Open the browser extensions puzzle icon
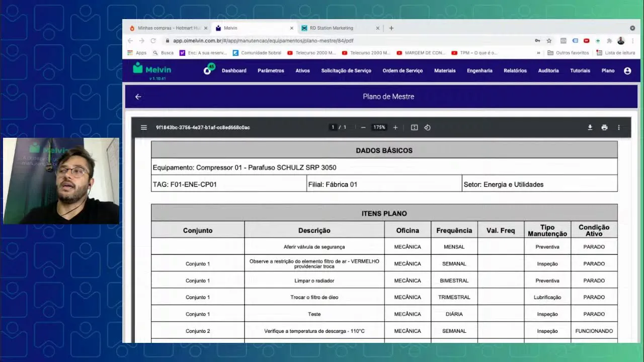The height and width of the screenshot is (362, 644). pyautogui.click(x=609, y=41)
